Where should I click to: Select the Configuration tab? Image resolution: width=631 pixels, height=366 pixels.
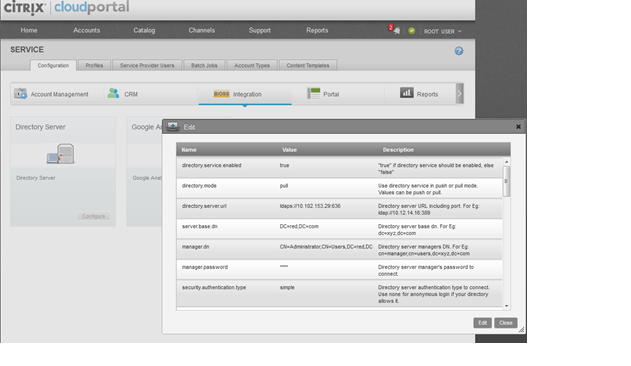pos(53,65)
